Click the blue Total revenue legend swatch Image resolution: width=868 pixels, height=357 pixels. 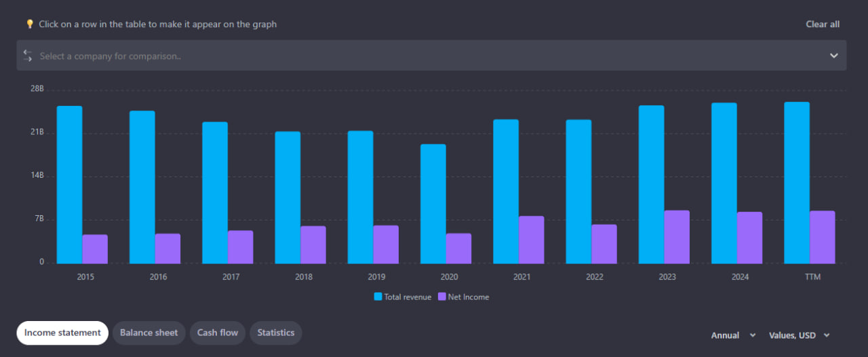(378, 297)
